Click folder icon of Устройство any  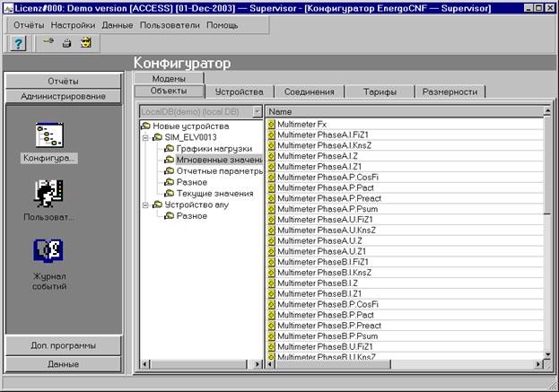157,205
